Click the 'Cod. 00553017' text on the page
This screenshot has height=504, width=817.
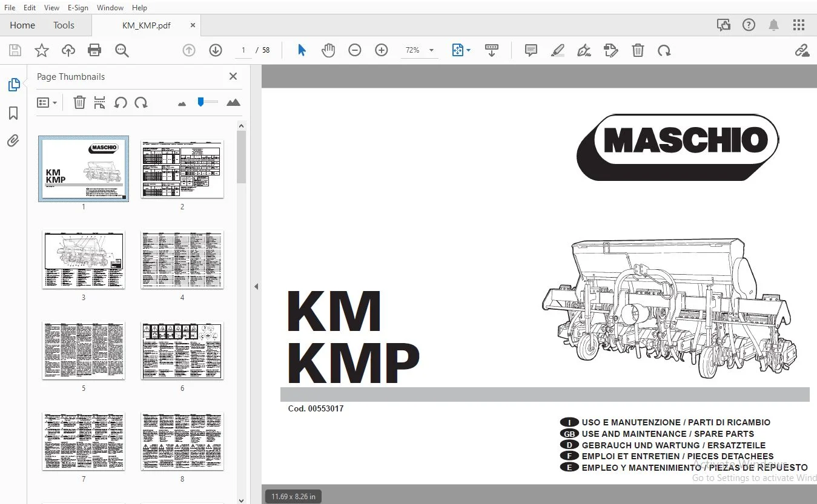pyautogui.click(x=316, y=408)
